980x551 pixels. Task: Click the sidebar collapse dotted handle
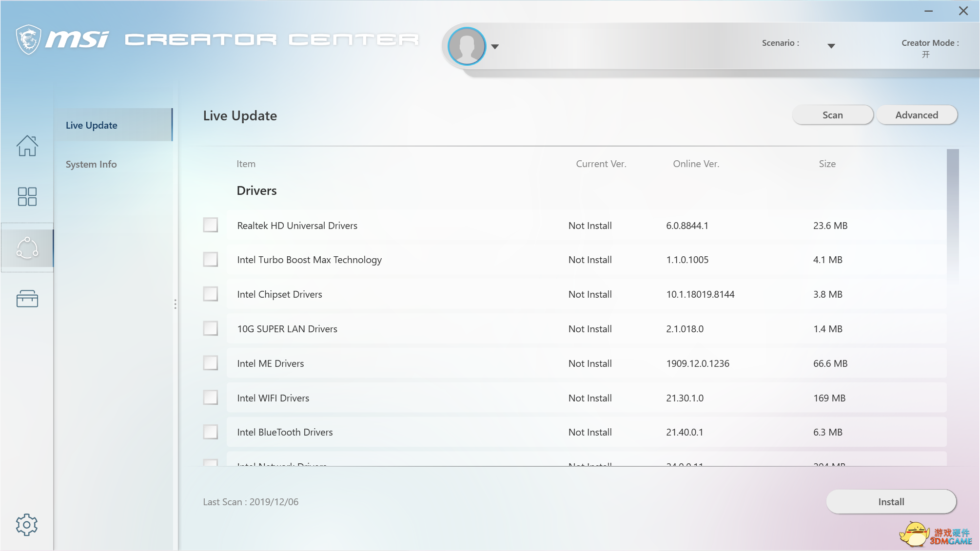(175, 304)
